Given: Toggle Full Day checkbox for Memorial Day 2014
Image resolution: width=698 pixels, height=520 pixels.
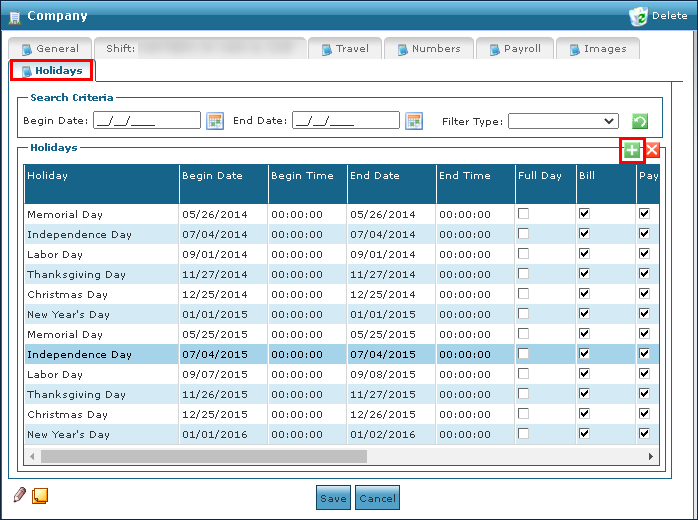Looking at the screenshot, I should tap(524, 214).
